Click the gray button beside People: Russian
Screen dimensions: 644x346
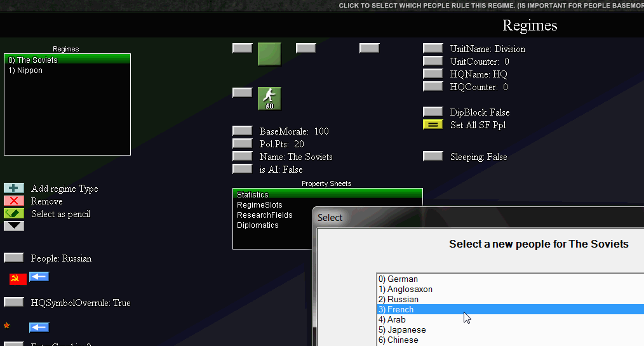(x=14, y=258)
